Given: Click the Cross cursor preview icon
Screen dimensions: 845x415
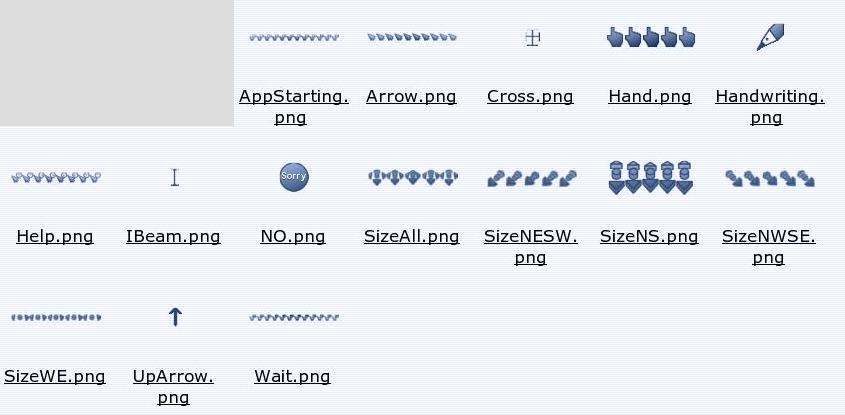Looking at the screenshot, I should click(x=532, y=38).
